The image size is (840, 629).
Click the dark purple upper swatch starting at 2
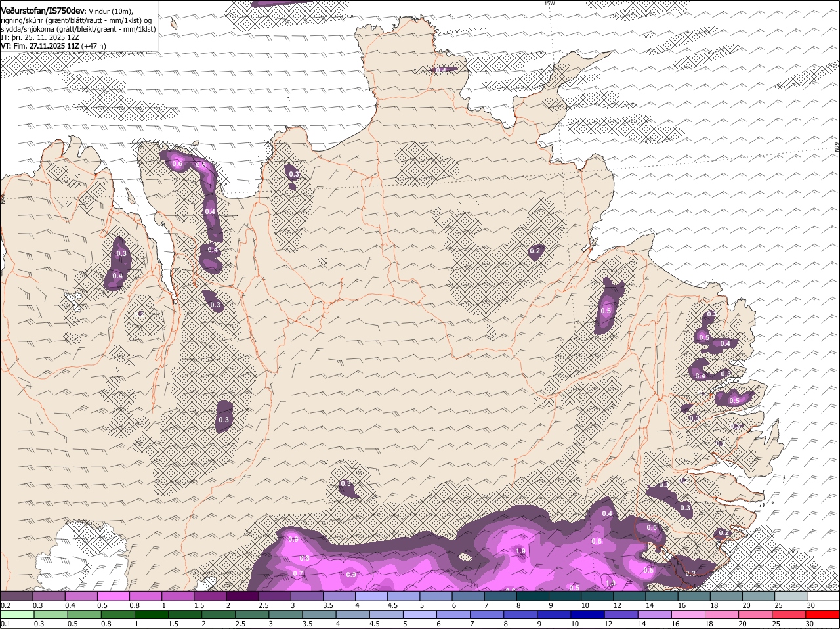[242, 596]
